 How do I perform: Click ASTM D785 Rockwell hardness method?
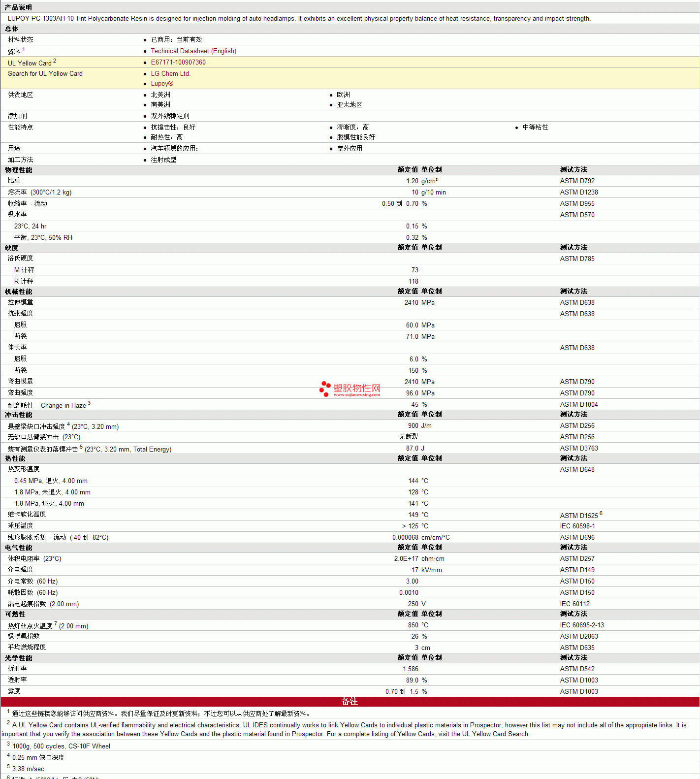click(x=577, y=259)
